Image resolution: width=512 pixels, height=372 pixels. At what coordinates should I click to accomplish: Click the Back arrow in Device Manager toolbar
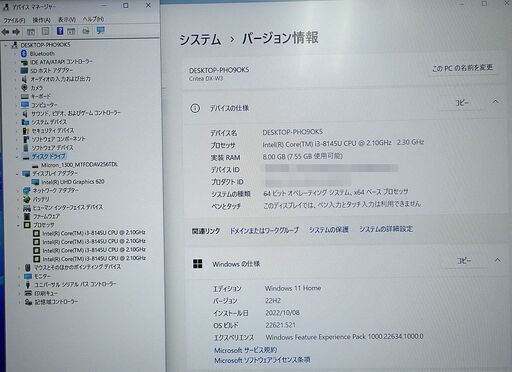[5, 32]
